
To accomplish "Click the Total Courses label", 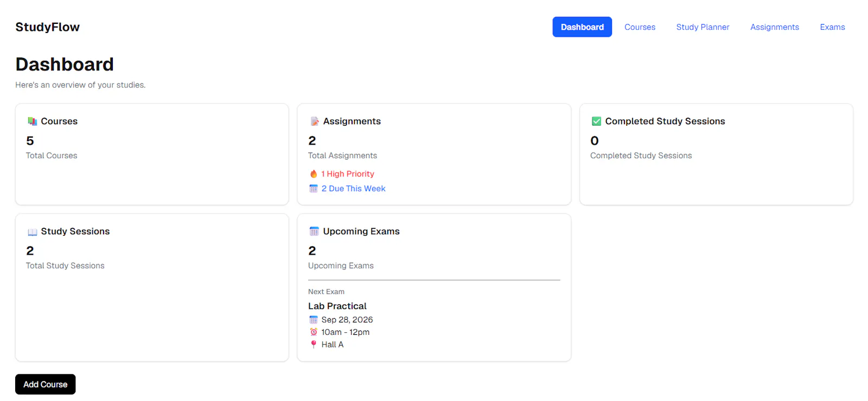I will 52,156.
